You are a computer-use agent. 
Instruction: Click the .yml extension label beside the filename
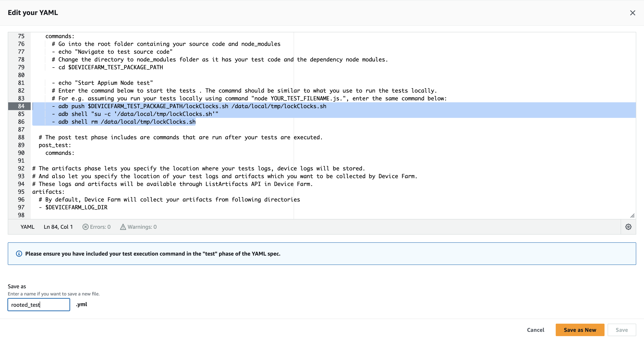pos(81,304)
